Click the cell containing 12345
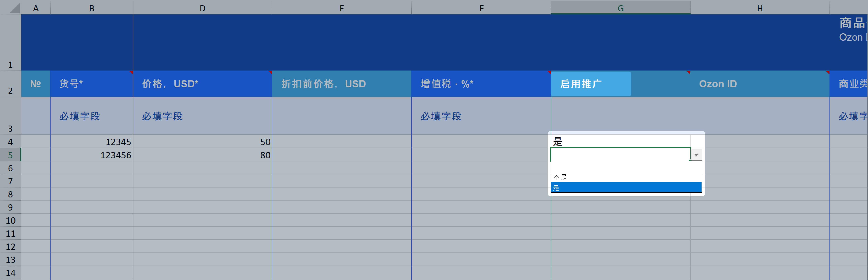 click(92, 142)
